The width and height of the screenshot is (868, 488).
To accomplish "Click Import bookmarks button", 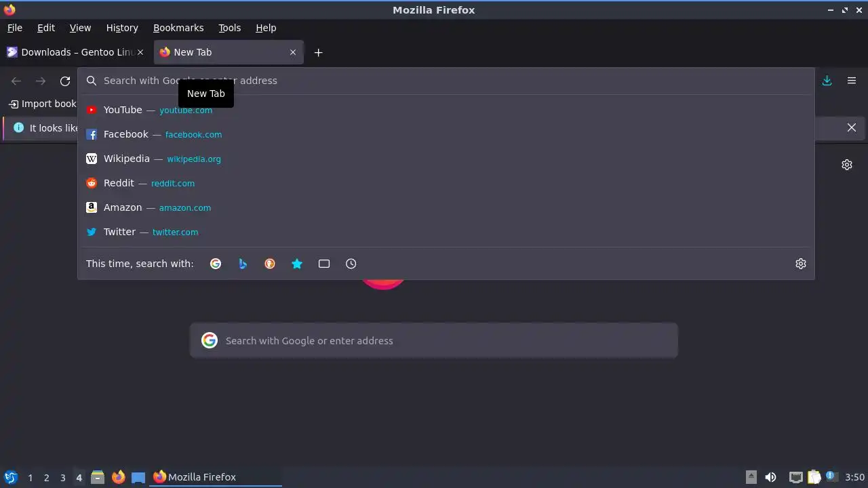I will pyautogui.click(x=42, y=104).
